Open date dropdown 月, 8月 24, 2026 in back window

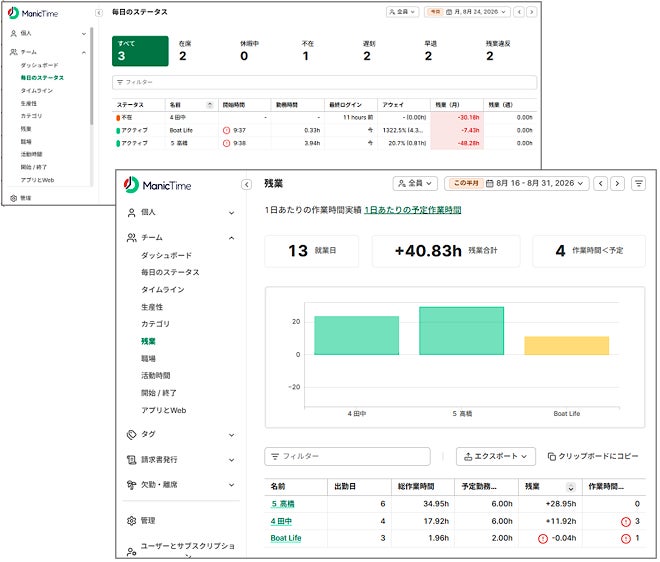(467, 12)
